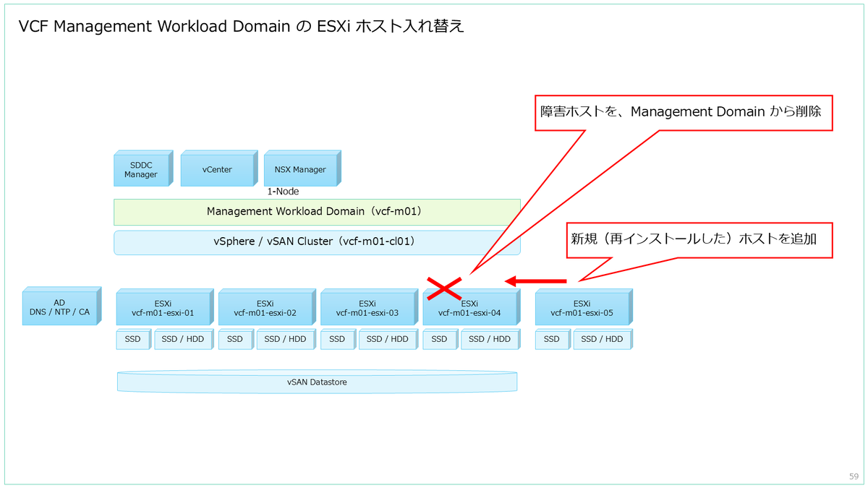Select the NSX Manager box

point(302,169)
